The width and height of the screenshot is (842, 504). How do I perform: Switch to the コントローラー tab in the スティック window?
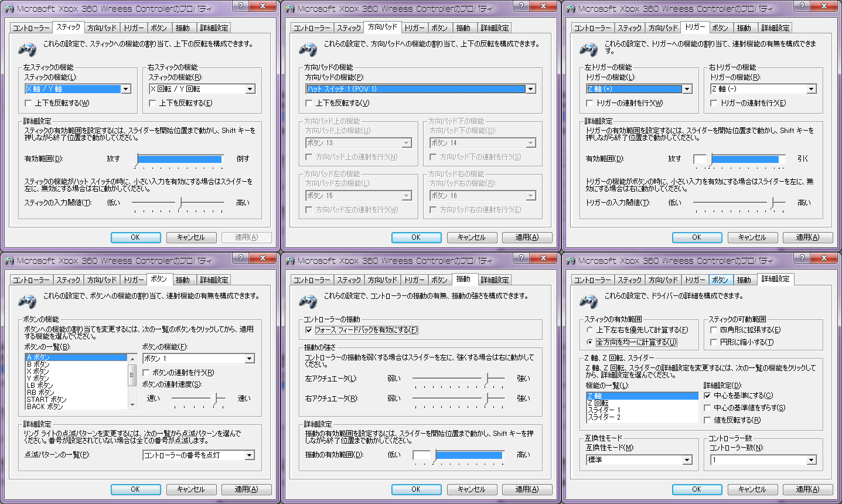point(32,28)
